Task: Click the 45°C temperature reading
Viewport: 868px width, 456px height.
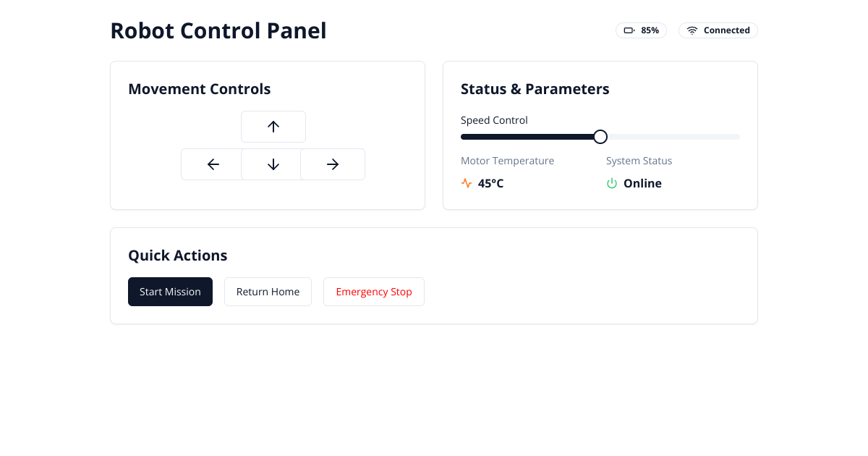Action: [490, 183]
